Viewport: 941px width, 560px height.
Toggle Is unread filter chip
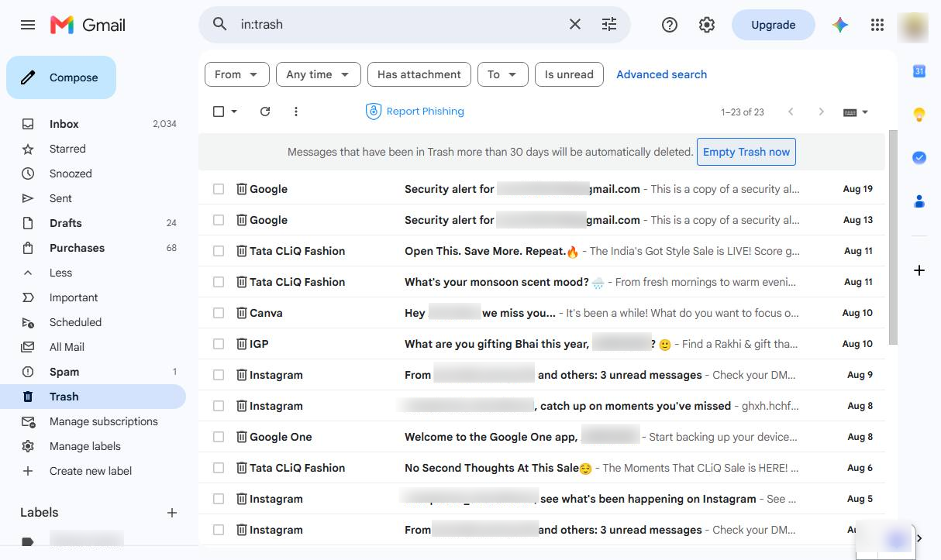click(x=569, y=74)
